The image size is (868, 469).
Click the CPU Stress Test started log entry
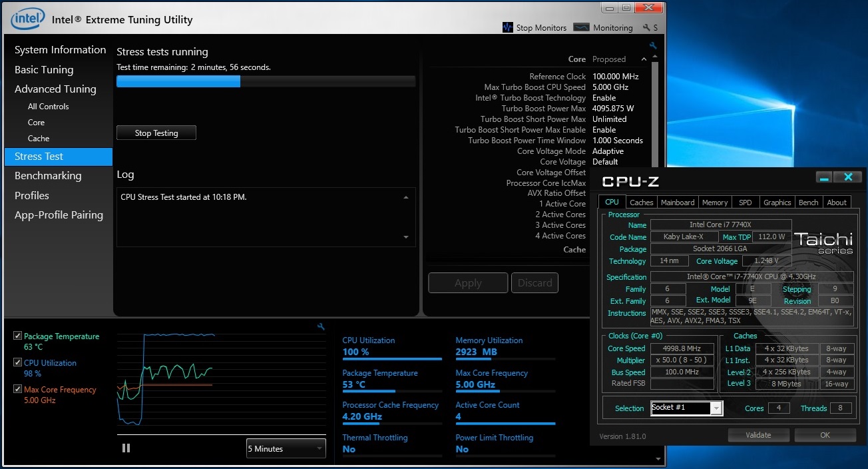(x=184, y=197)
